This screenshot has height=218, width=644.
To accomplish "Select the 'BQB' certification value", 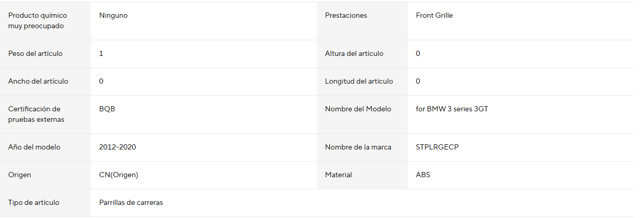I will point(107,109).
